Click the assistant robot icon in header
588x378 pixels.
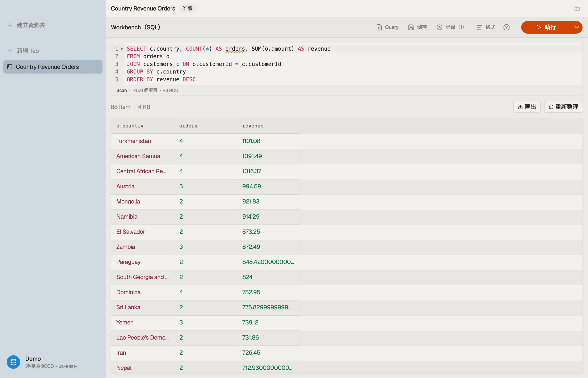pos(577,9)
